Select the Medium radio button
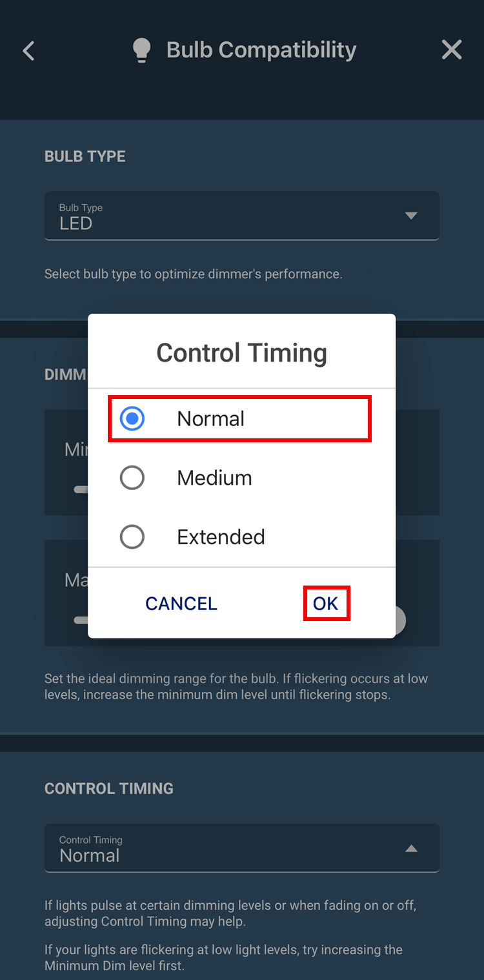This screenshot has width=484, height=980. (132, 478)
